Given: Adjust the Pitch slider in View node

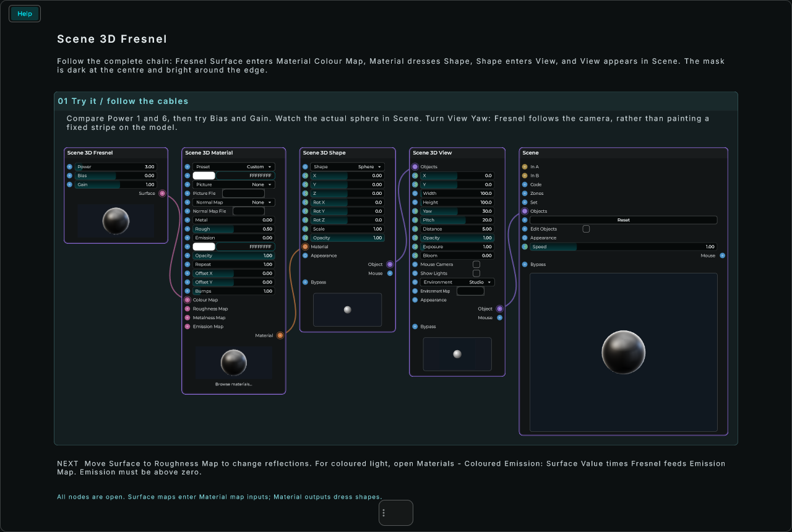Looking at the screenshot, I should 457,220.
